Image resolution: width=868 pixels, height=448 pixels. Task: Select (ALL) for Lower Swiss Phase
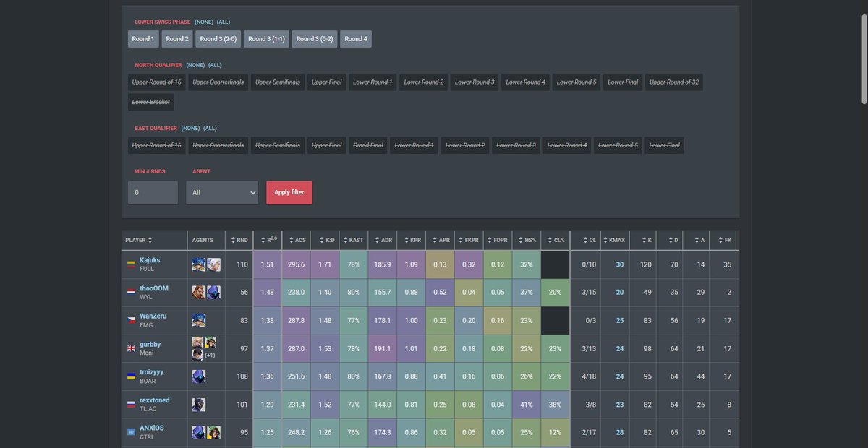pos(224,22)
